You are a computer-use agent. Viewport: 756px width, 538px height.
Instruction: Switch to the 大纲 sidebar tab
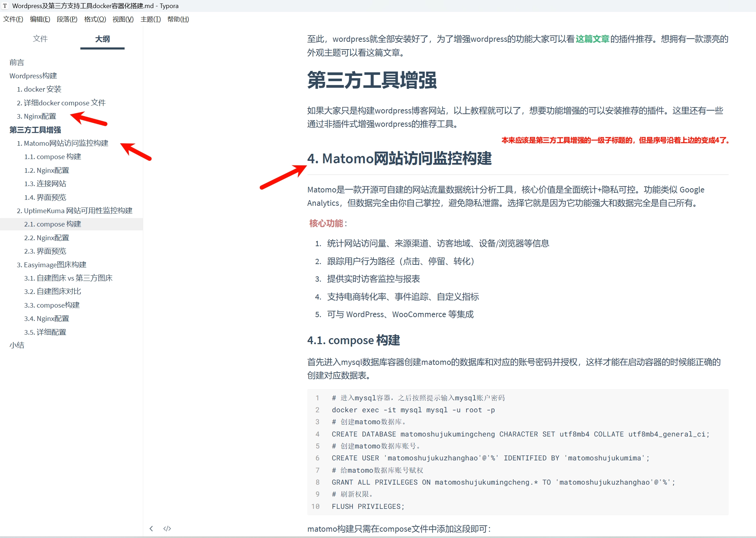click(x=102, y=39)
